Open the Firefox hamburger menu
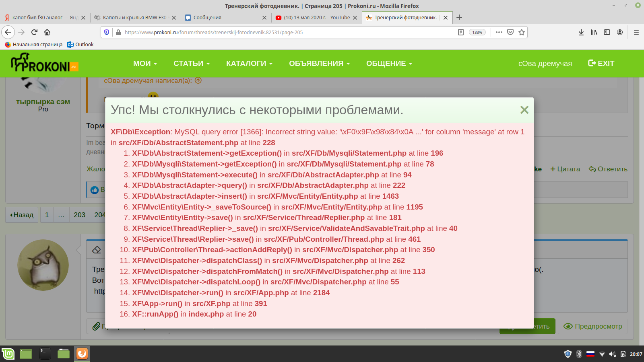Viewport: 644px width, 362px height. (636, 32)
